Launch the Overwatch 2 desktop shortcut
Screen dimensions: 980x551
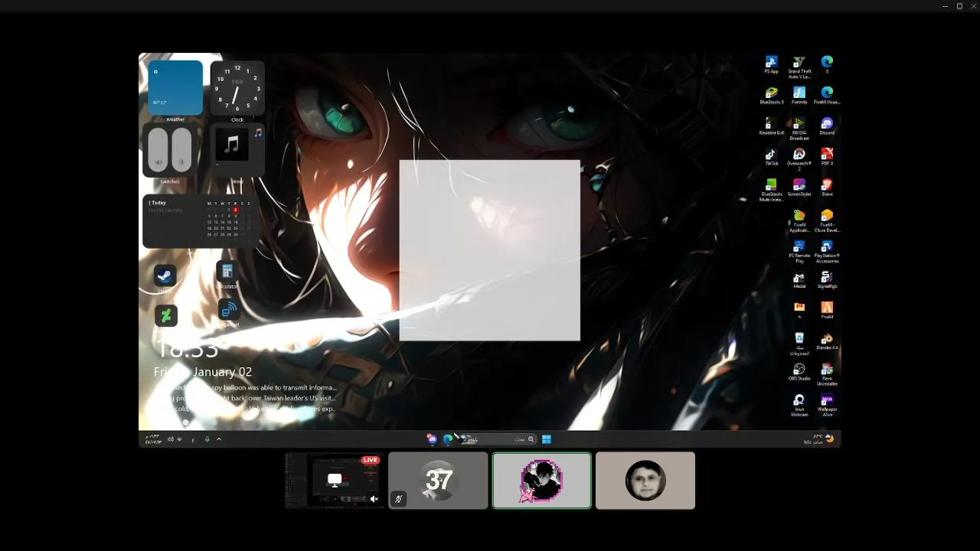click(x=799, y=159)
